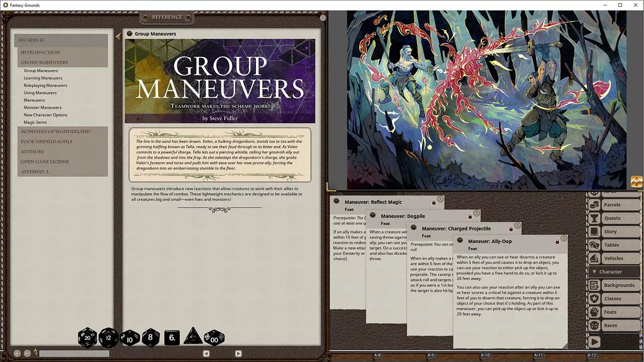
Task: Click the Story book icon
Action: (x=594, y=232)
